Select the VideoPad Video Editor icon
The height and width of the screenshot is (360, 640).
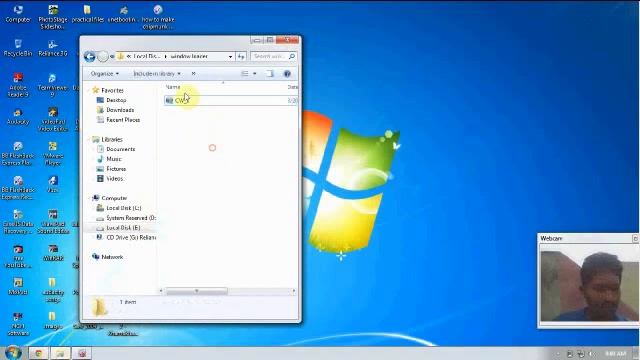click(53, 119)
